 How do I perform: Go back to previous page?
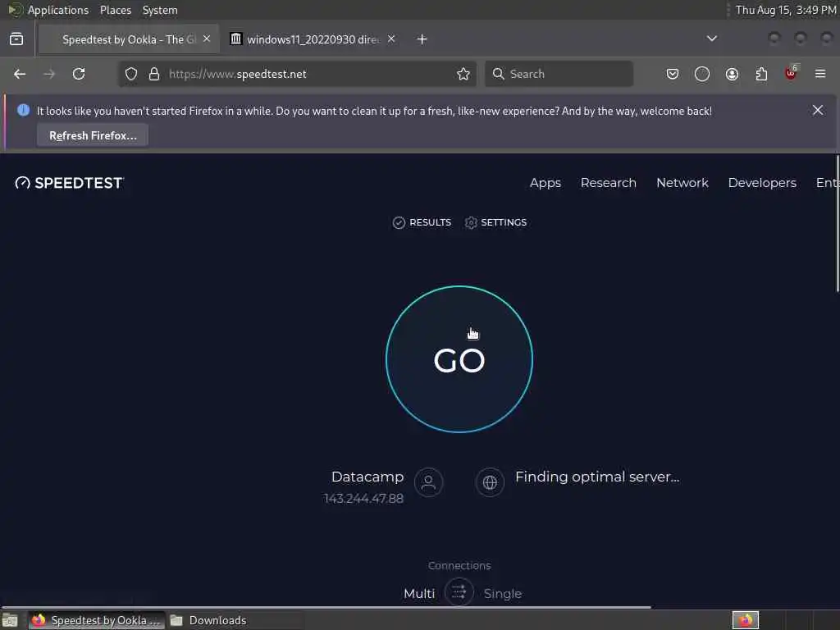coord(20,74)
